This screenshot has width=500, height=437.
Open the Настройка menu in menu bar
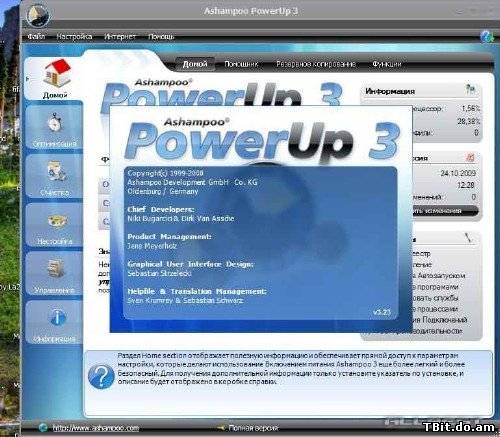click(x=74, y=36)
